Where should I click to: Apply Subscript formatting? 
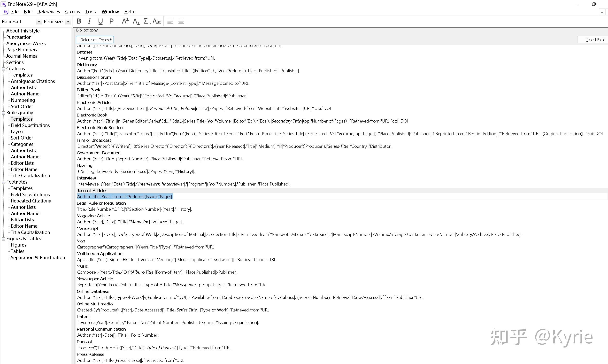pos(136,21)
